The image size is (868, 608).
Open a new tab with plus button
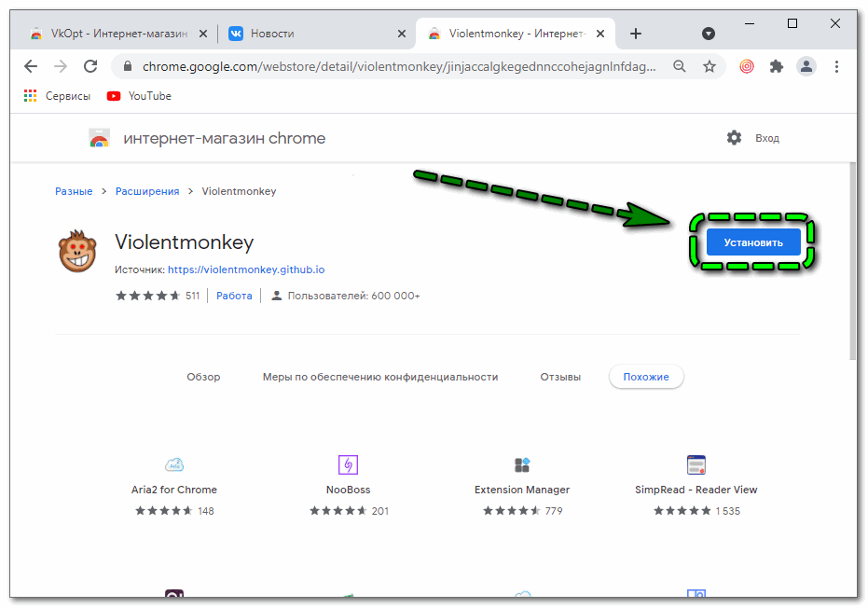636,34
